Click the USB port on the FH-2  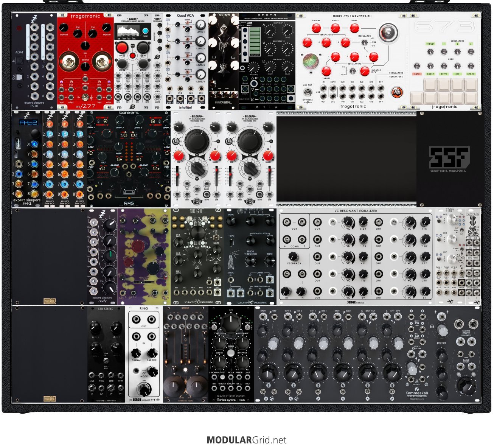click(18, 143)
